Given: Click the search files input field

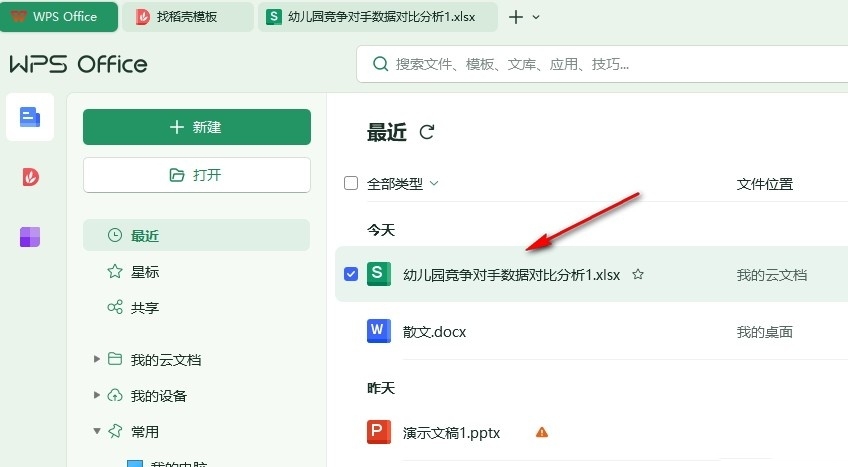Looking at the screenshot, I should coord(602,64).
